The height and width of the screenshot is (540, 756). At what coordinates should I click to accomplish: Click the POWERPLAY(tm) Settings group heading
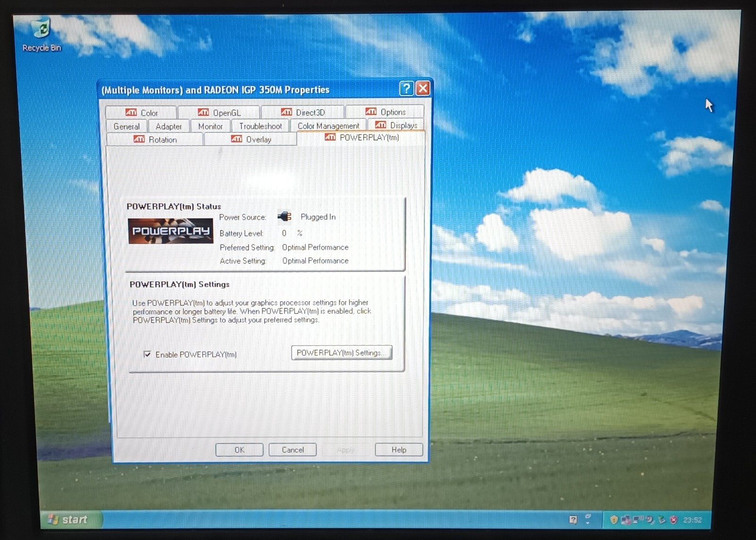point(180,284)
